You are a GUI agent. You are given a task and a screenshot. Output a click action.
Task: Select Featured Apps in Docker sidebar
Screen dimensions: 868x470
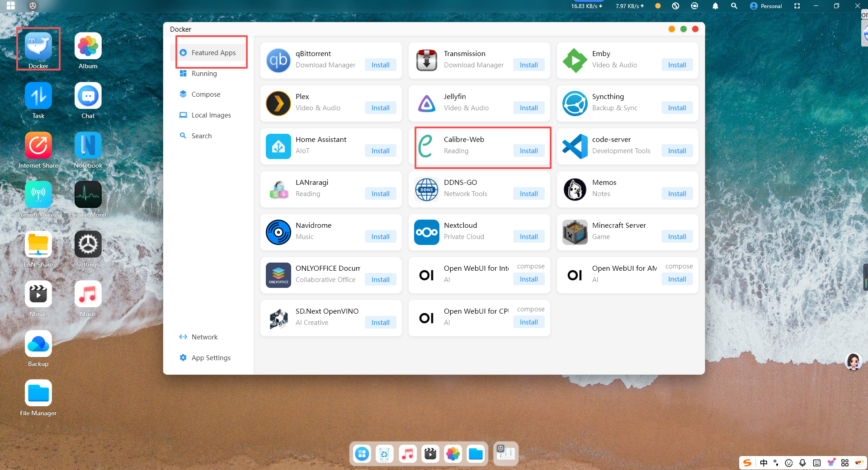point(212,53)
